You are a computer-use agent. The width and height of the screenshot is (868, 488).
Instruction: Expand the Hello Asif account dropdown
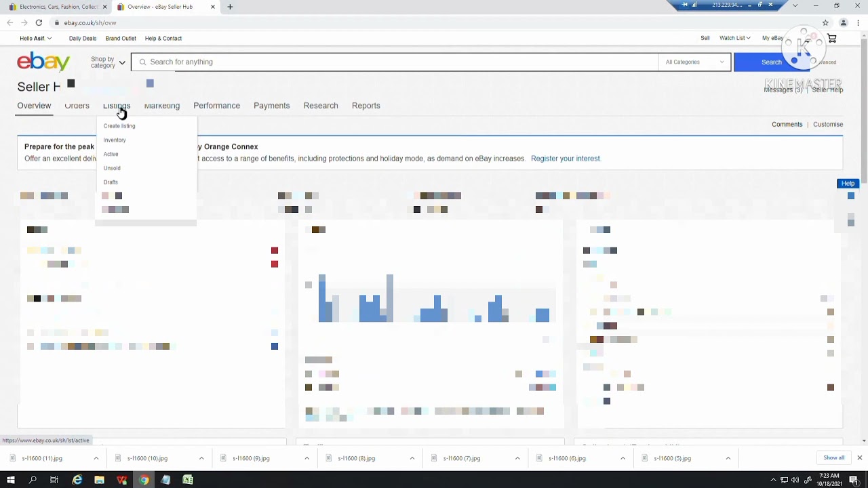pos(36,38)
